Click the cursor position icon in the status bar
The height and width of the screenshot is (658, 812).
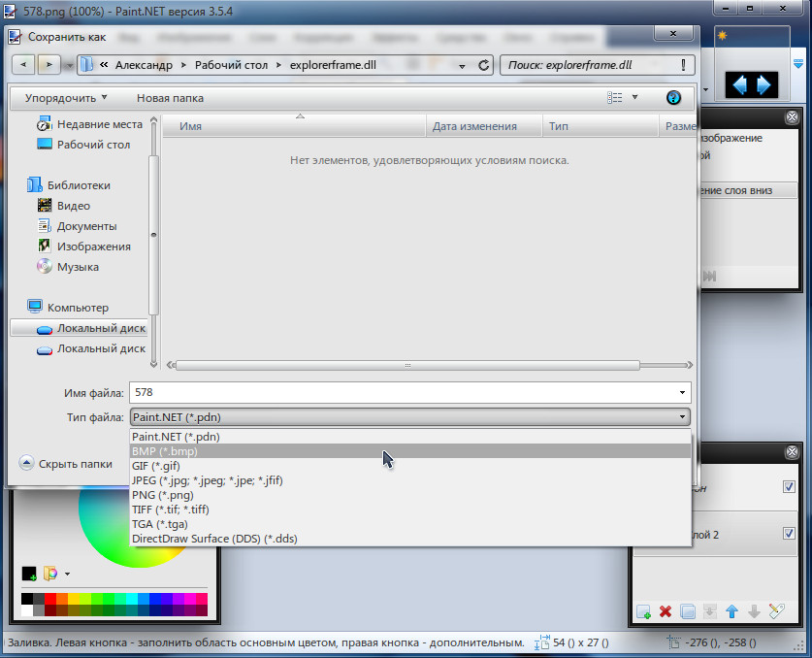pyautogui.click(x=672, y=642)
